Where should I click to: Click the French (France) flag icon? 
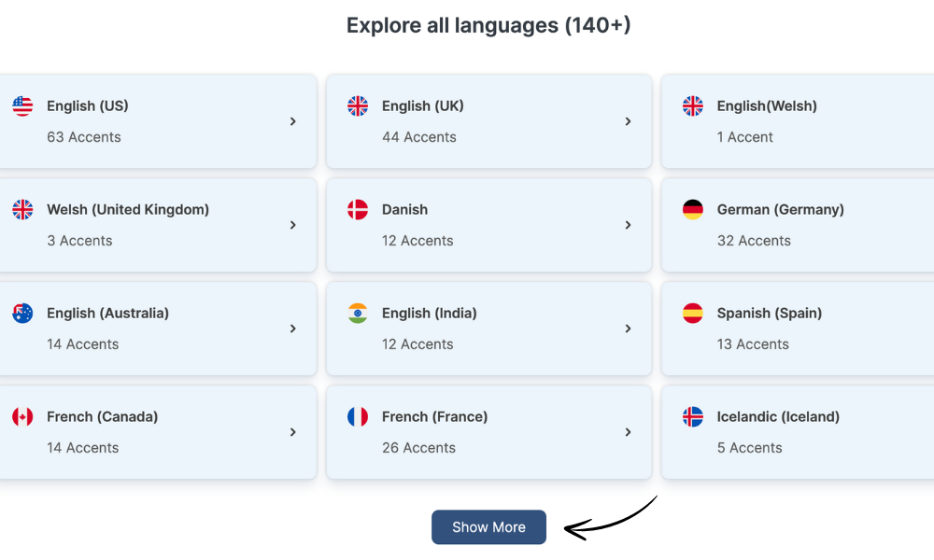(x=358, y=416)
